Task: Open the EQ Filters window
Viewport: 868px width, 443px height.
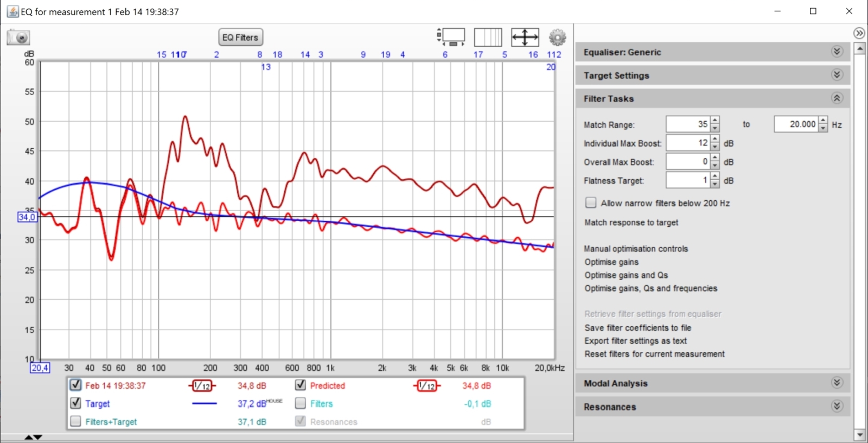Action: pos(240,37)
